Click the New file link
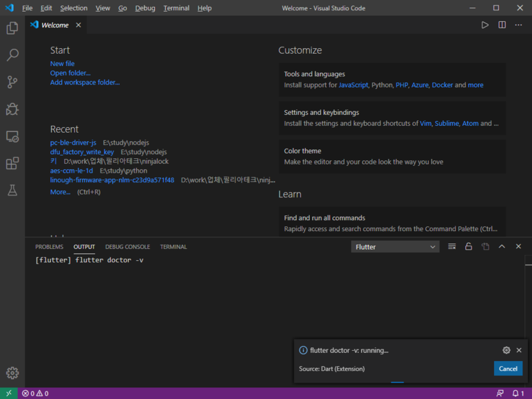532x399 pixels. pyautogui.click(x=62, y=64)
